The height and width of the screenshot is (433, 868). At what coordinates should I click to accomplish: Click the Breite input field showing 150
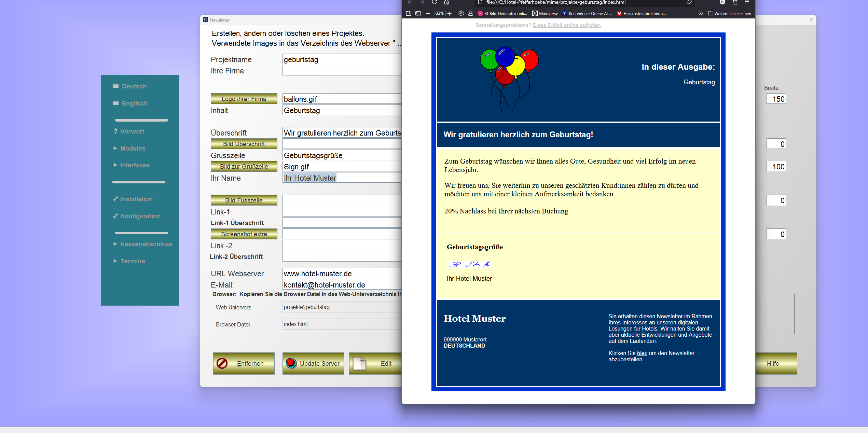click(x=776, y=99)
